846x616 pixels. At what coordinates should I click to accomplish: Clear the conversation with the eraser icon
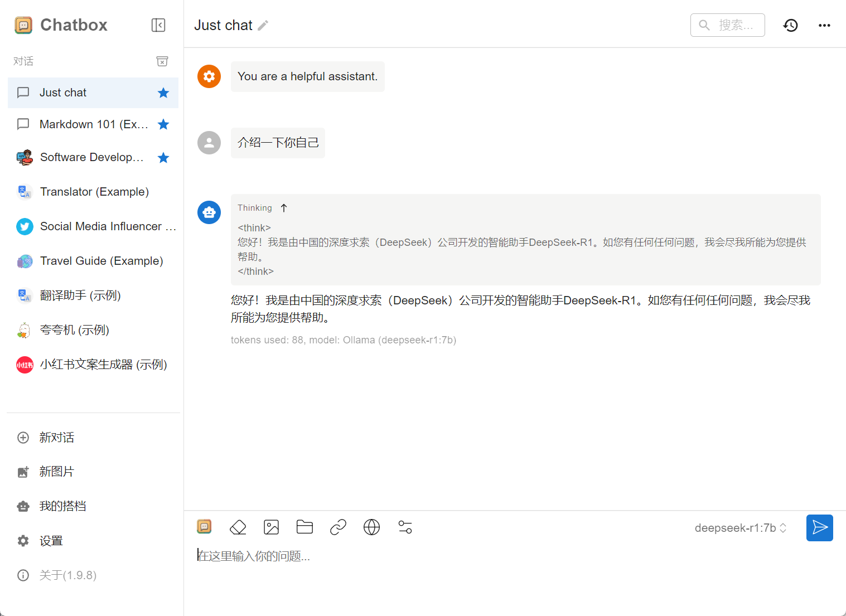tap(238, 527)
